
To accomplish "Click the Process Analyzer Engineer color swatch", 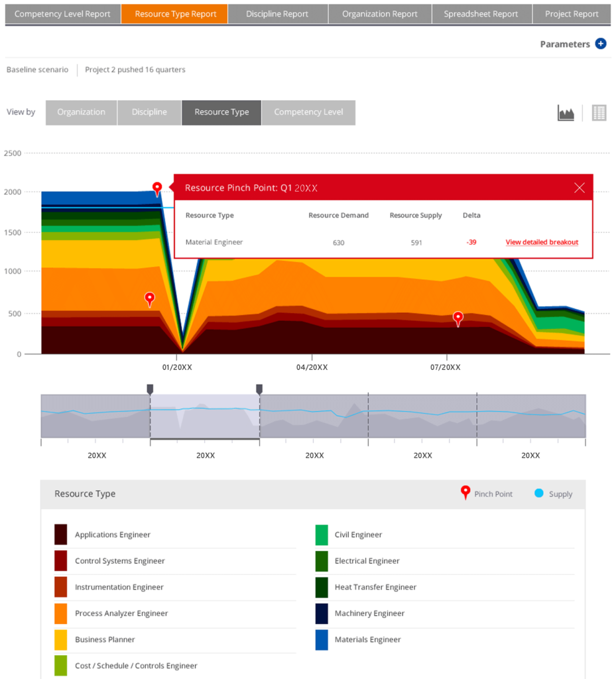I will coord(60,613).
